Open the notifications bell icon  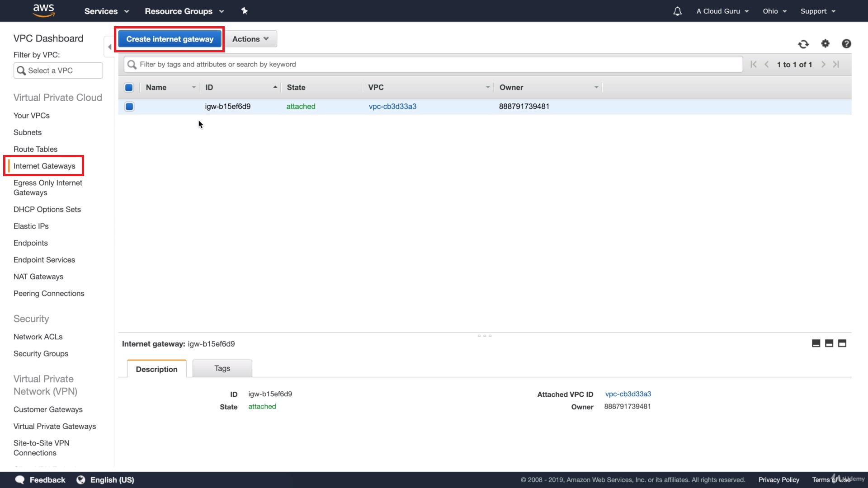click(677, 11)
